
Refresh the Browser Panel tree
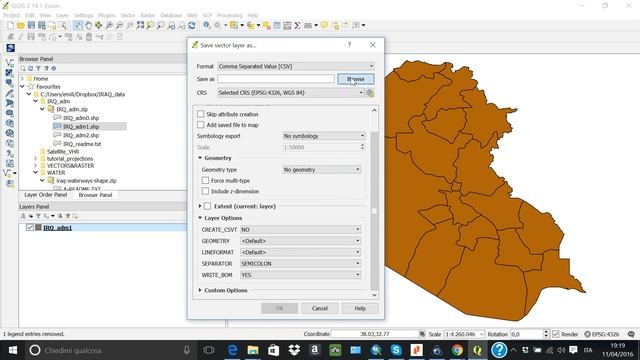click(x=30, y=69)
